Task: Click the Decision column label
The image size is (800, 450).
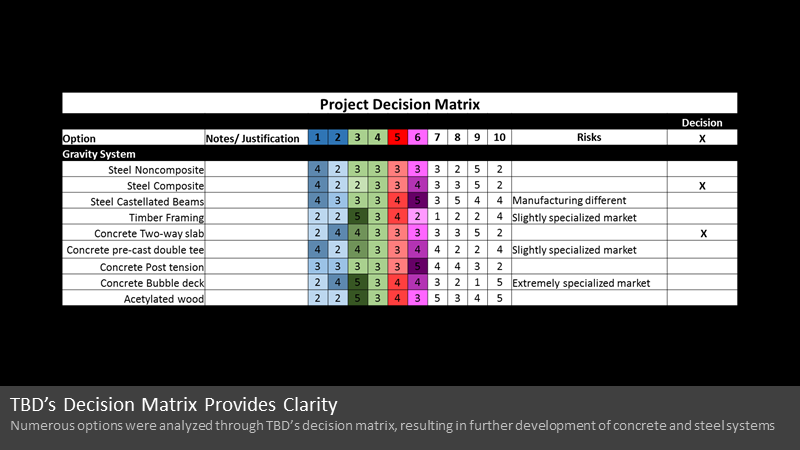Action: [702, 122]
